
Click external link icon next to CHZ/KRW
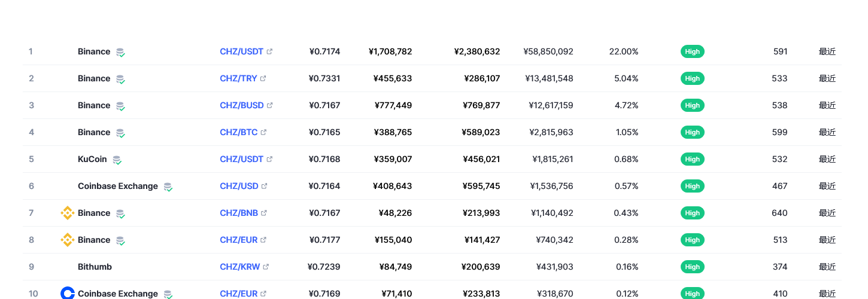click(266, 267)
